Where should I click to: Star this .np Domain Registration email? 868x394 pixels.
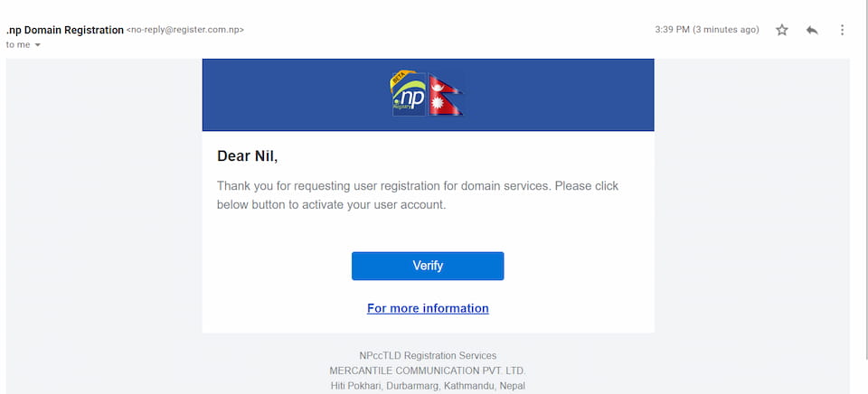point(782,30)
